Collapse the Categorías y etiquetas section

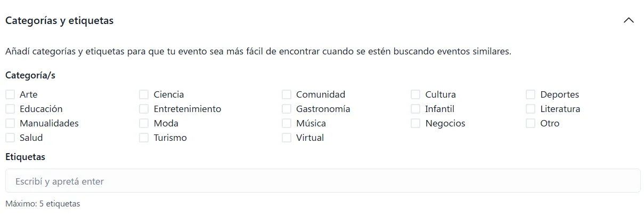[629, 20]
